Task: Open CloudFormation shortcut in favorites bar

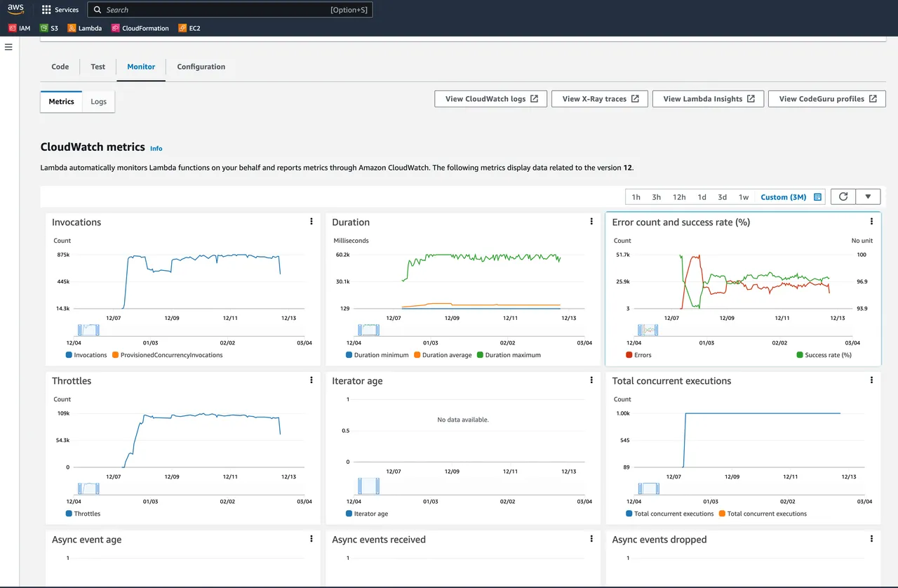Action: point(140,28)
